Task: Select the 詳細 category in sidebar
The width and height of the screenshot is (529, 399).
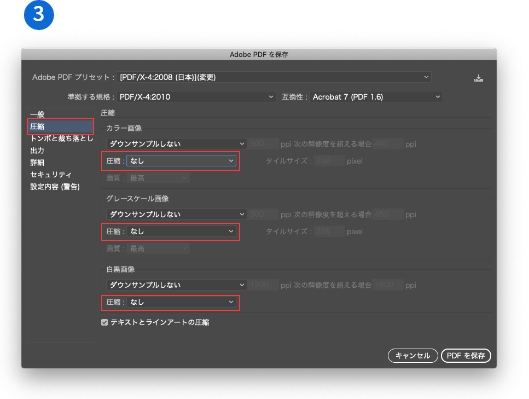Action: 37,163
